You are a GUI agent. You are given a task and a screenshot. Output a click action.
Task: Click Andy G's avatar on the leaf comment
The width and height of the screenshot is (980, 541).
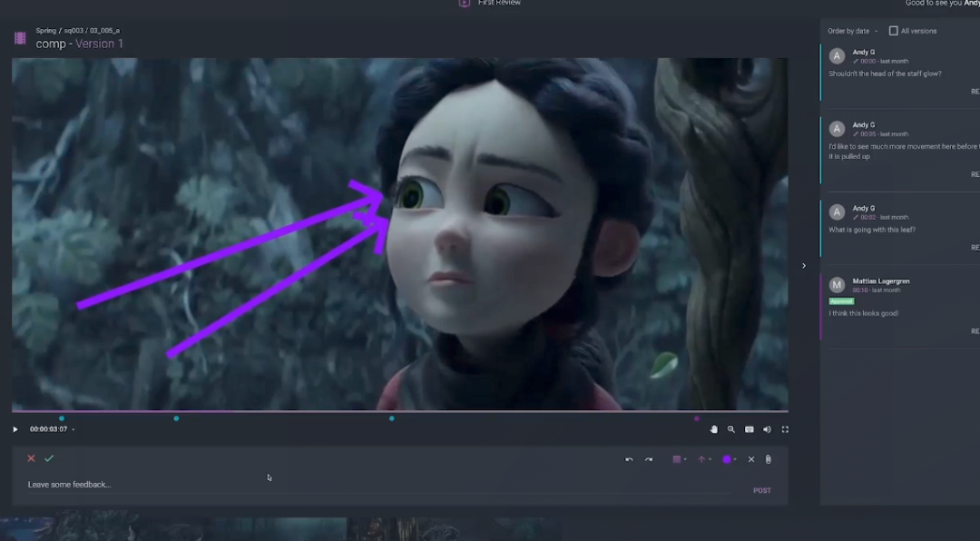tap(837, 212)
